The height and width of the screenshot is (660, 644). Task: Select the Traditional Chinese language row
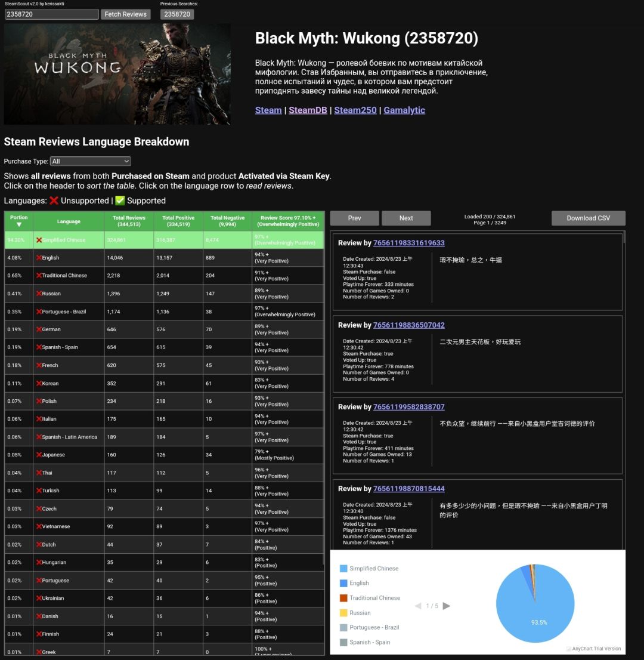[x=164, y=275]
